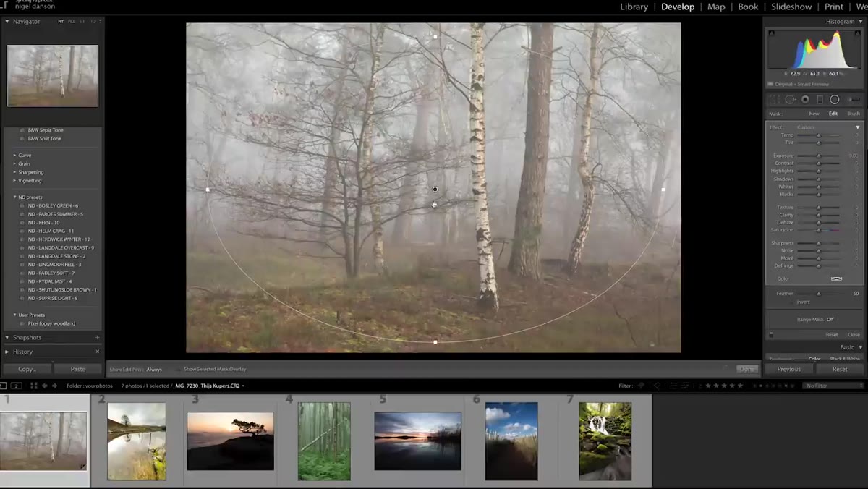868x489 pixels.
Task: Click the Previous button
Action: [788, 369]
